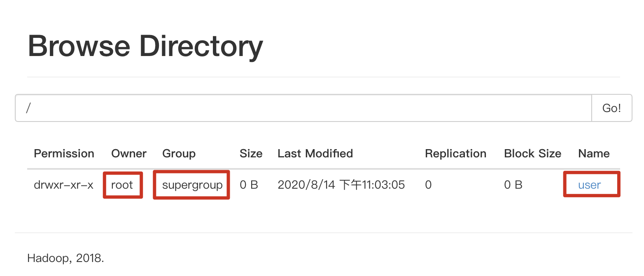644x276 pixels.
Task: Click the Hadoop, 2018 footer text
Action: point(65,258)
